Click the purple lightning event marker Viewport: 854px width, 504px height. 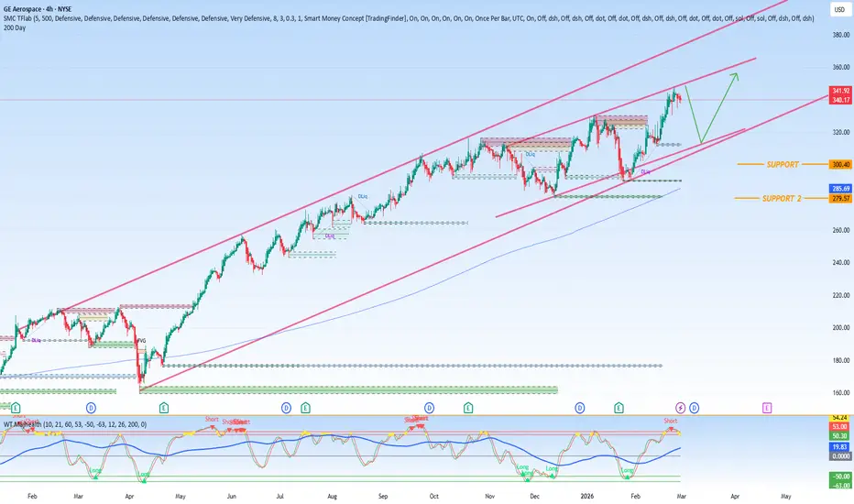(680, 408)
